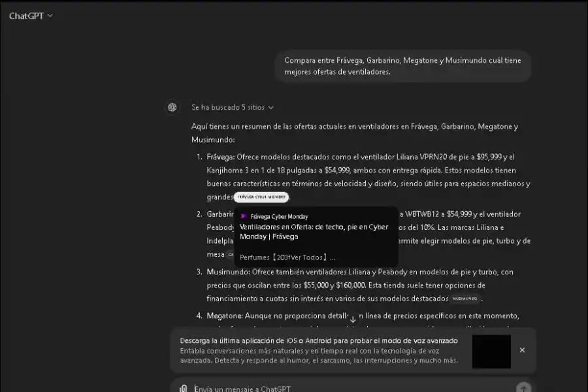Viewport: 588px width, 392px height.
Task: Collapse the sources via the chevron next to '5 sitios'
Action: 270,107
